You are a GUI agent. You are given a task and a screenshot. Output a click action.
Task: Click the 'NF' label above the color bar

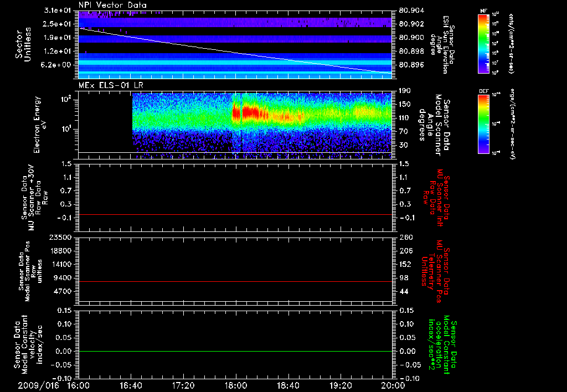(x=483, y=11)
